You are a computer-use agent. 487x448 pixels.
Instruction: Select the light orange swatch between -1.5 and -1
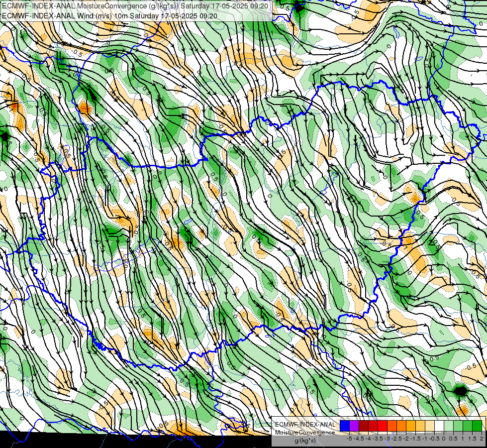click(420, 426)
